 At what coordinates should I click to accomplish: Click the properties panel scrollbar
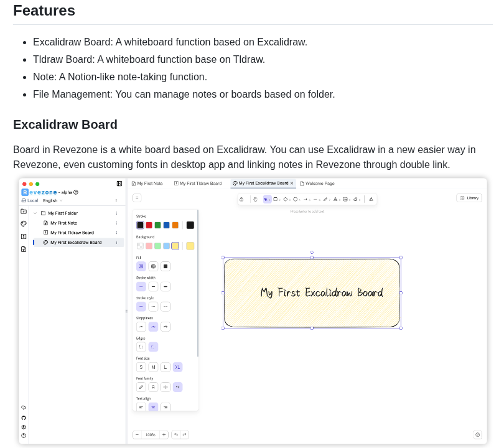[198, 283]
